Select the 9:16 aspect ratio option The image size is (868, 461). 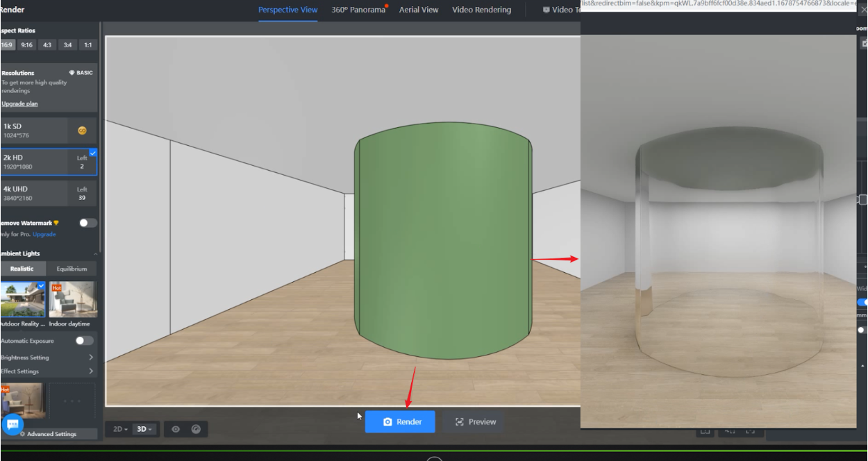(26, 44)
